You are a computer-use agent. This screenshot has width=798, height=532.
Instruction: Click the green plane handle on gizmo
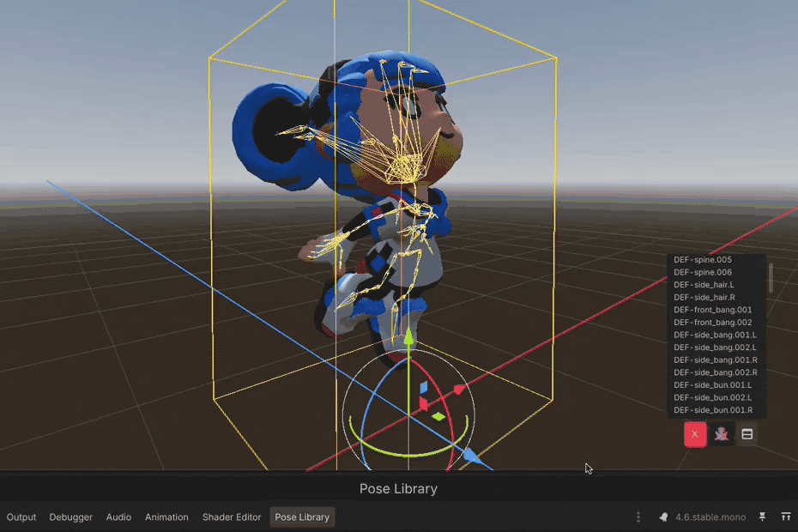coord(438,417)
